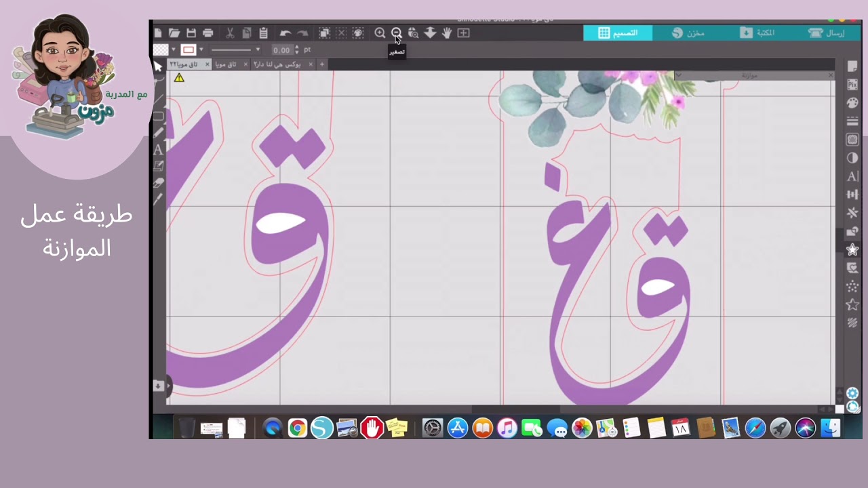Open the line style dropdown
The image size is (868, 488).
235,49
